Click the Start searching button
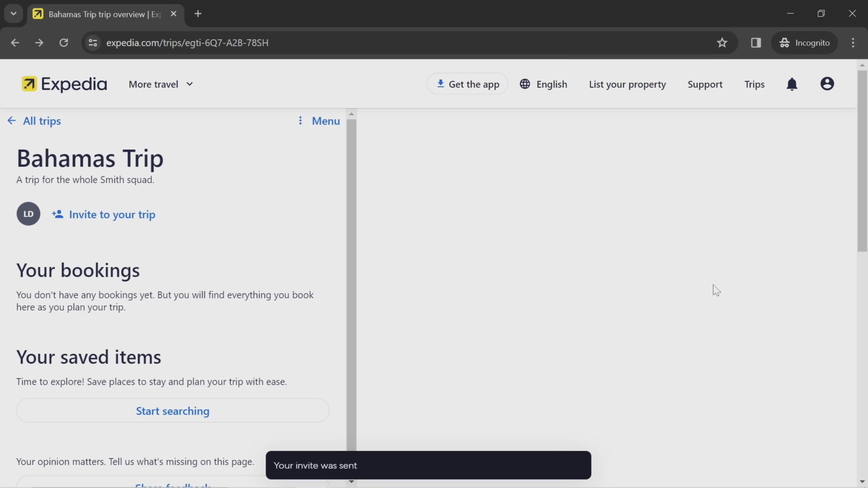This screenshot has height=488, width=868. coord(173,411)
